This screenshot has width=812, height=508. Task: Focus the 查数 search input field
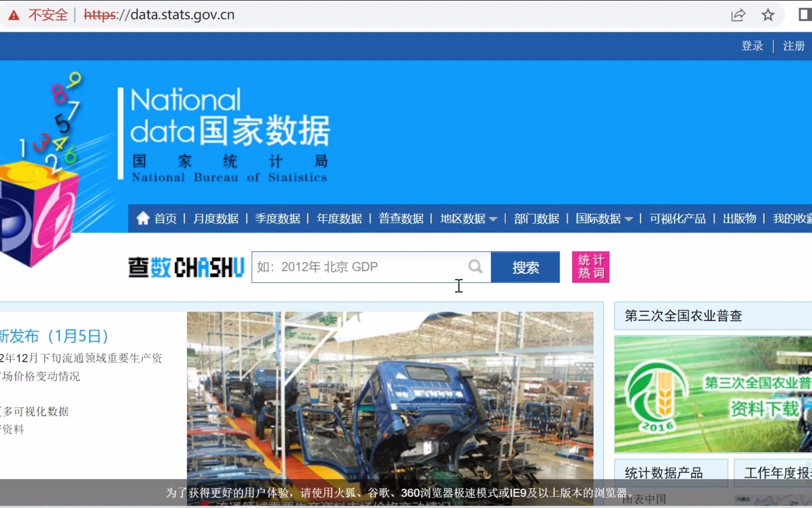click(x=371, y=267)
